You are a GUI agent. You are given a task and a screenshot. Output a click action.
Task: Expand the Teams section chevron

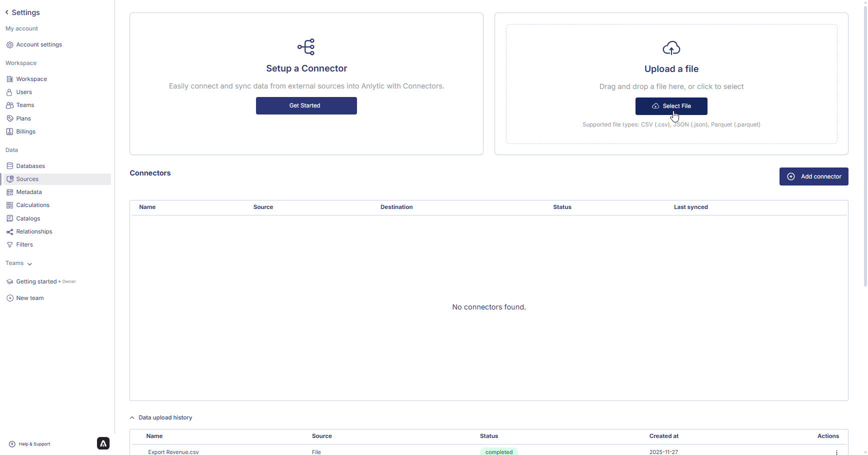click(x=29, y=263)
